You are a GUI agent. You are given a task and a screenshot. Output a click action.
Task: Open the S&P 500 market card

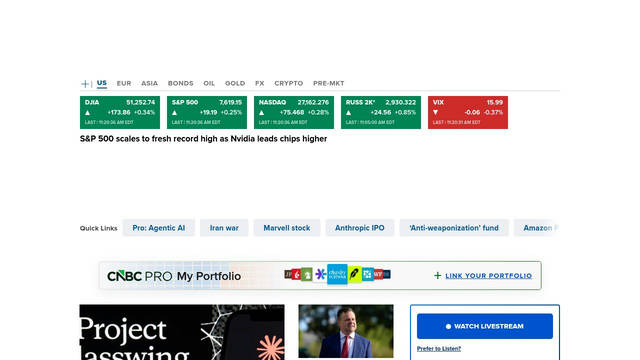207,112
